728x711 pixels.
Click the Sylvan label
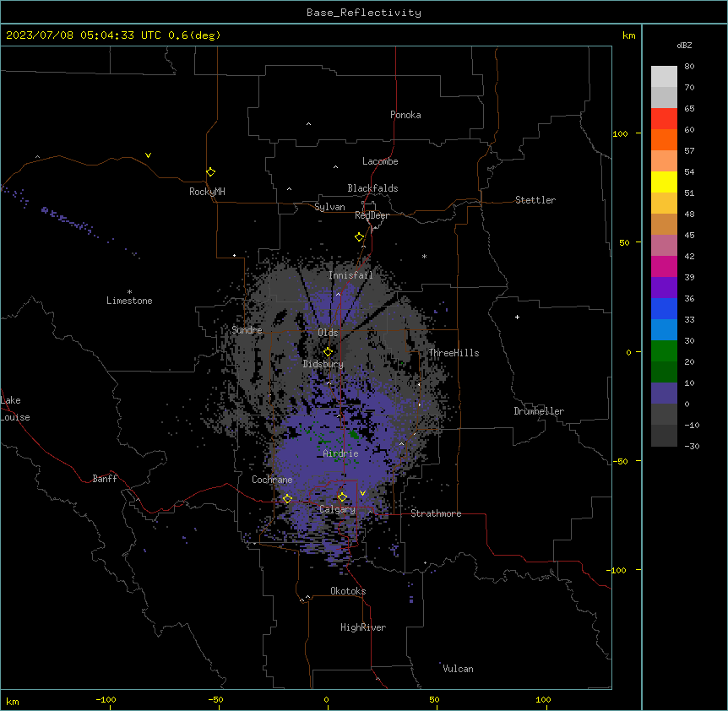tap(329, 207)
